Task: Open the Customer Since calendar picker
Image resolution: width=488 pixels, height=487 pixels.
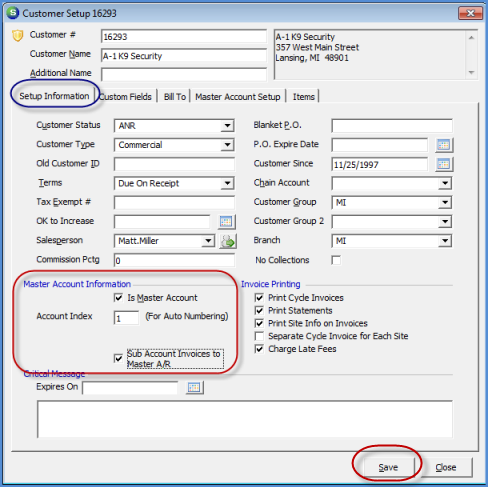Action: [x=444, y=164]
